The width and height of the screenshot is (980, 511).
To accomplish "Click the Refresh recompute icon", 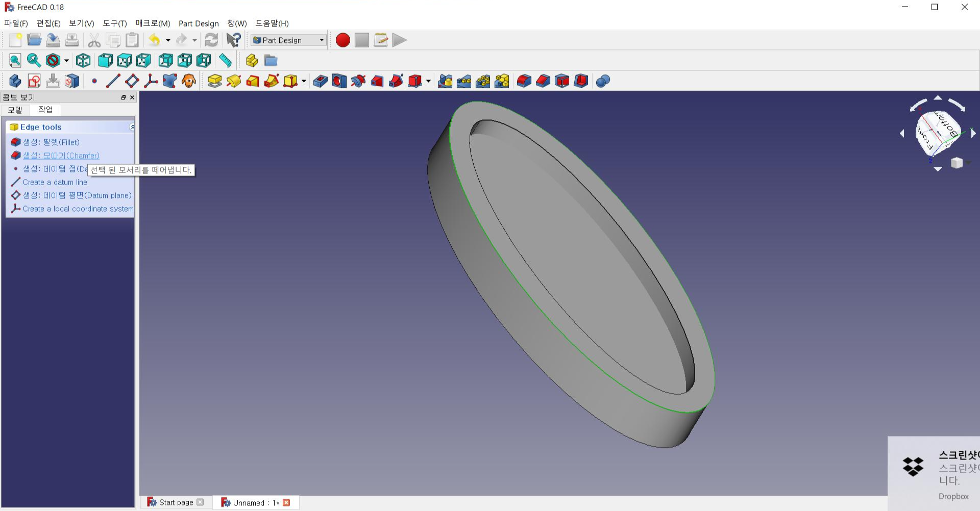I will pos(211,40).
